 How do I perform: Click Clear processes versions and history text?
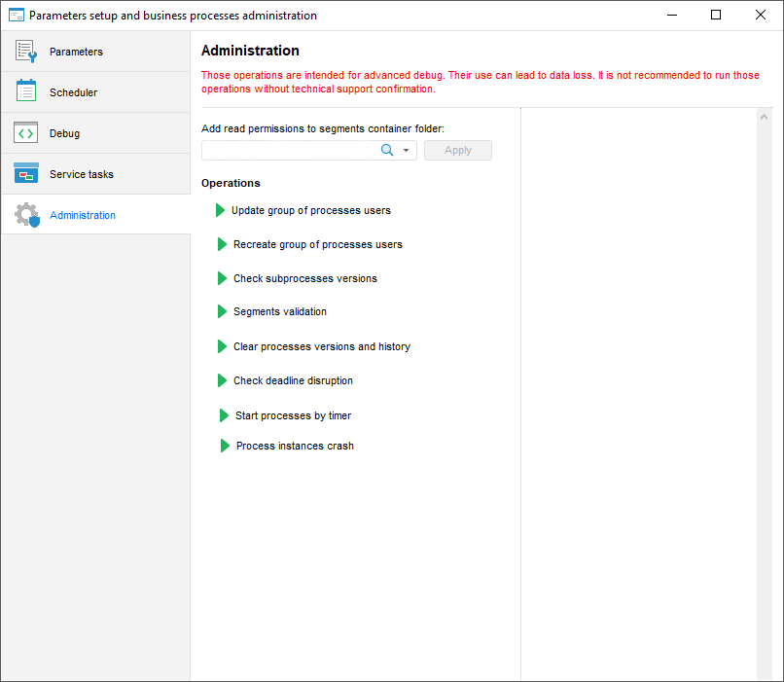click(322, 346)
